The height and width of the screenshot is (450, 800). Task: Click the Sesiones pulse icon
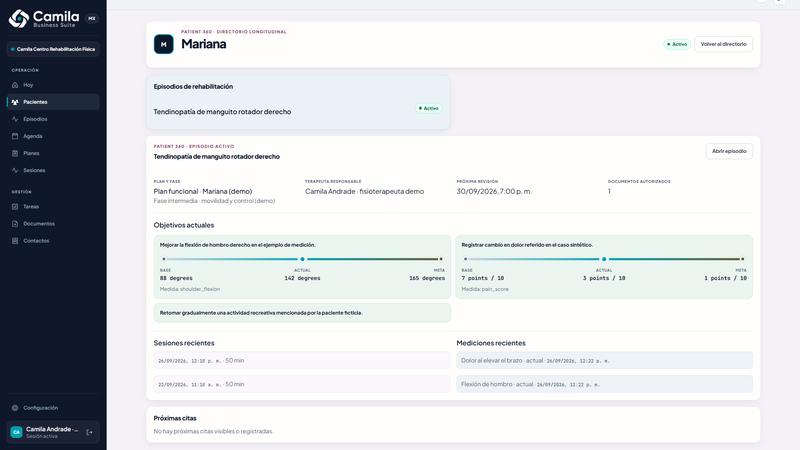pyautogui.click(x=15, y=170)
